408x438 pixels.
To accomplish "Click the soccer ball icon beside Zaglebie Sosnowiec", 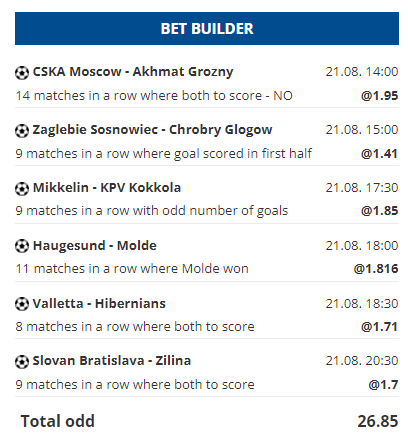I will tap(22, 131).
